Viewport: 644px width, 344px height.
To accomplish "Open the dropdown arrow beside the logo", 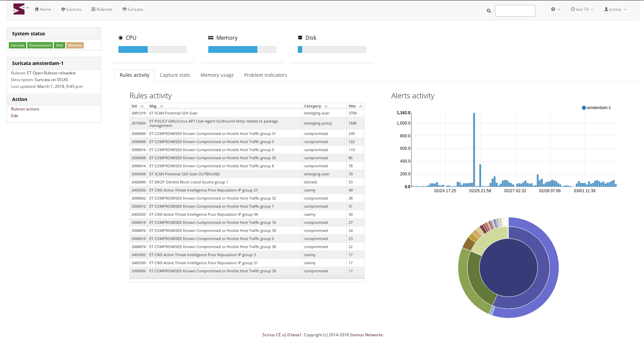I will [28, 7].
